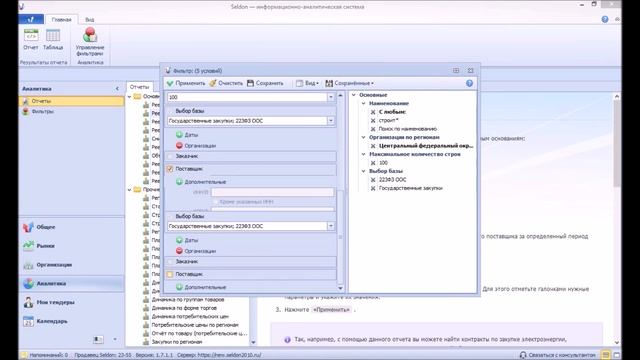Image resolution: width=640 pixels, height=360 pixels.
Task: Collapse Выбор базы node in conditions tree
Action: click(363, 171)
